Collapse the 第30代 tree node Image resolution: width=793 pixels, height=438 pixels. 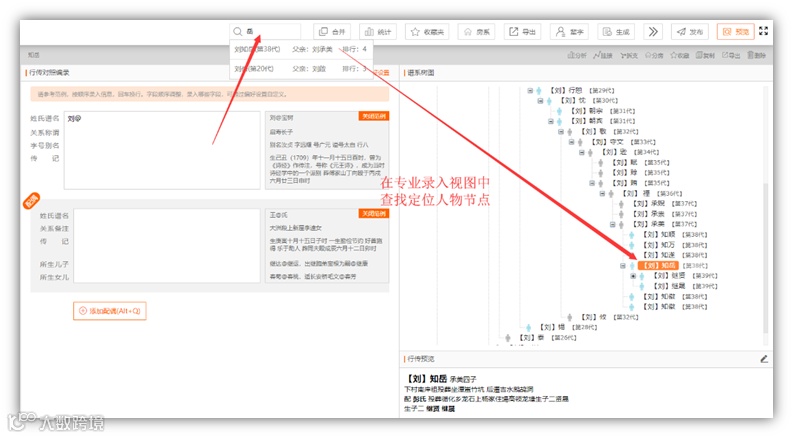[x=540, y=101]
